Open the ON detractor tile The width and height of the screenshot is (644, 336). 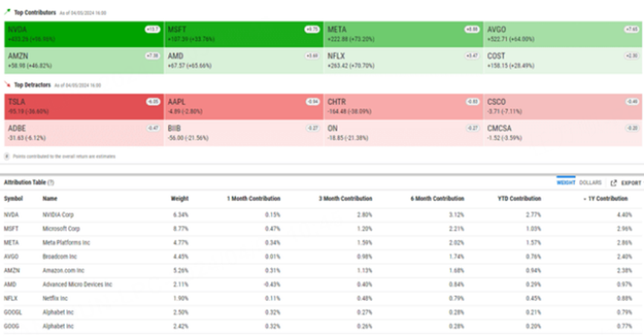404,133
